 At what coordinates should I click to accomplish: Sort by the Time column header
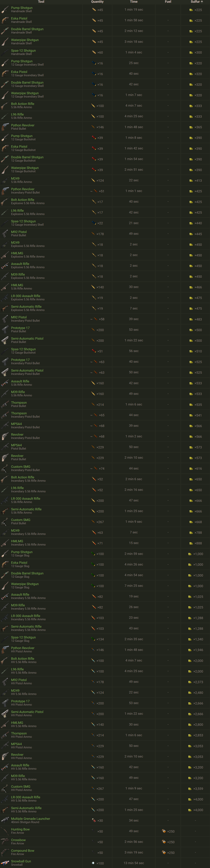coord(134,2)
